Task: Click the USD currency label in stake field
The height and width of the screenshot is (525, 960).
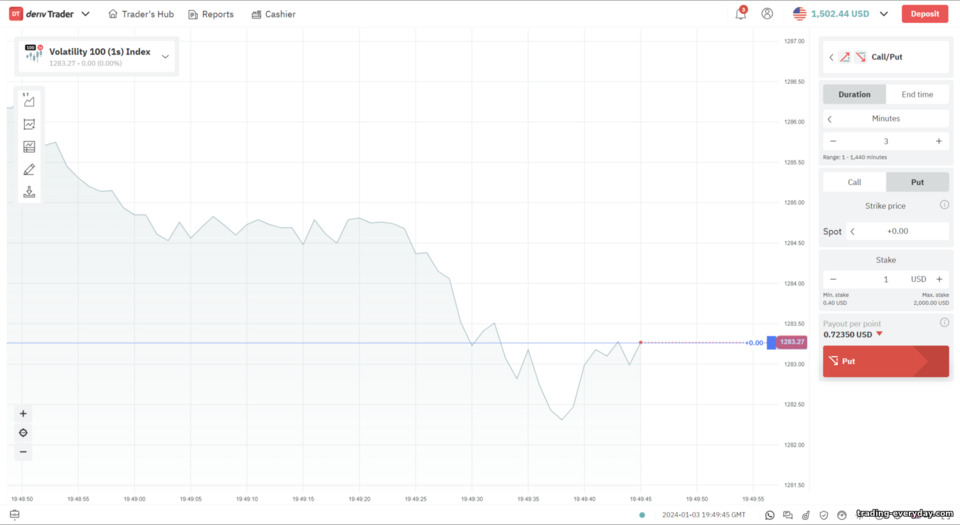Action: click(x=918, y=279)
